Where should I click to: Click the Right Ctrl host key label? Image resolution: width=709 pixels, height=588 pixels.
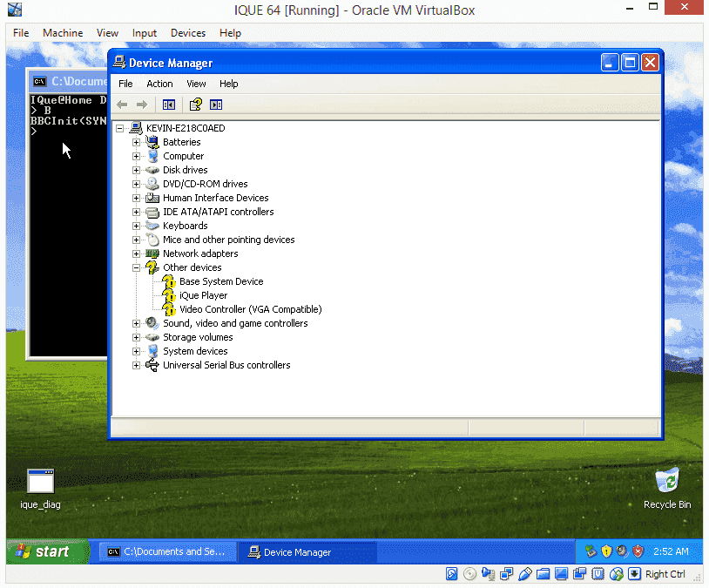pyautogui.click(x=665, y=574)
